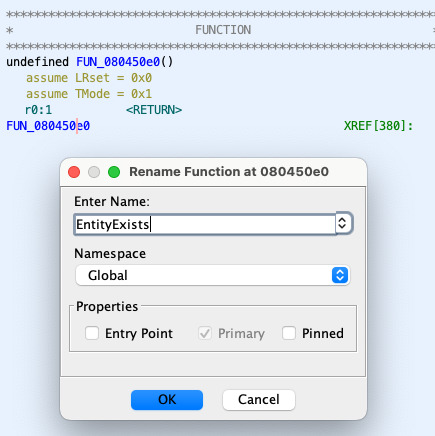435x436 pixels.
Task: Expand the name history combo arrow
Action: point(343,223)
